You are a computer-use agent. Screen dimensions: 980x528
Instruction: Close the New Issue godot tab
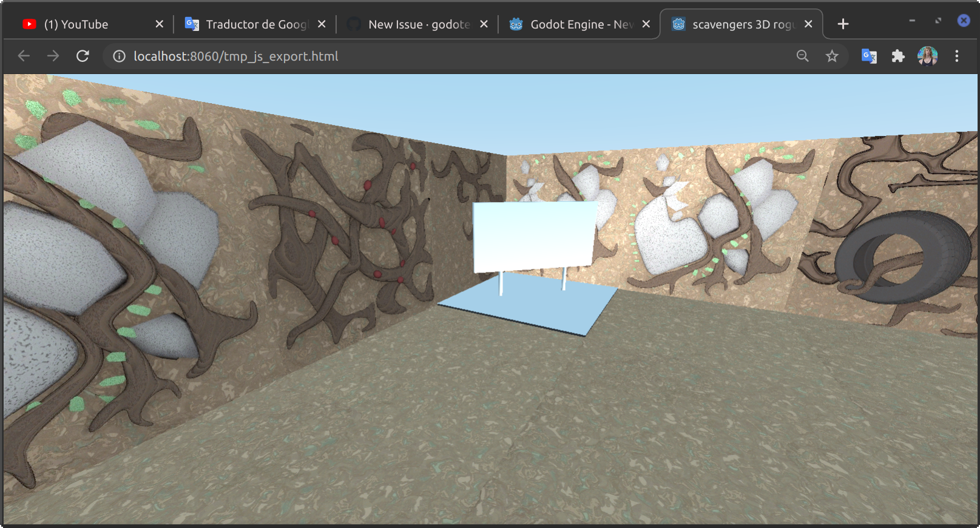click(x=484, y=24)
